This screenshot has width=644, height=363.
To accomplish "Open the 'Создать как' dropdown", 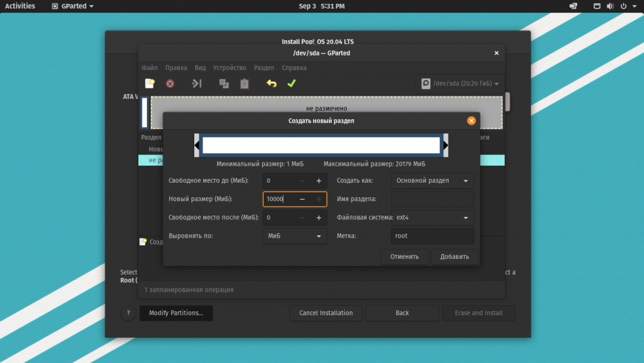I will tap(432, 181).
